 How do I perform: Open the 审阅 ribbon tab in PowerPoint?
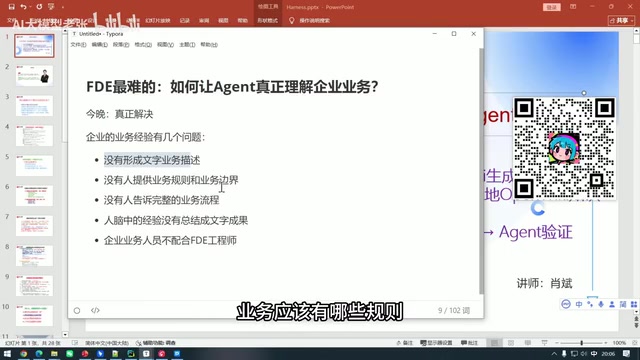tap(204, 20)
